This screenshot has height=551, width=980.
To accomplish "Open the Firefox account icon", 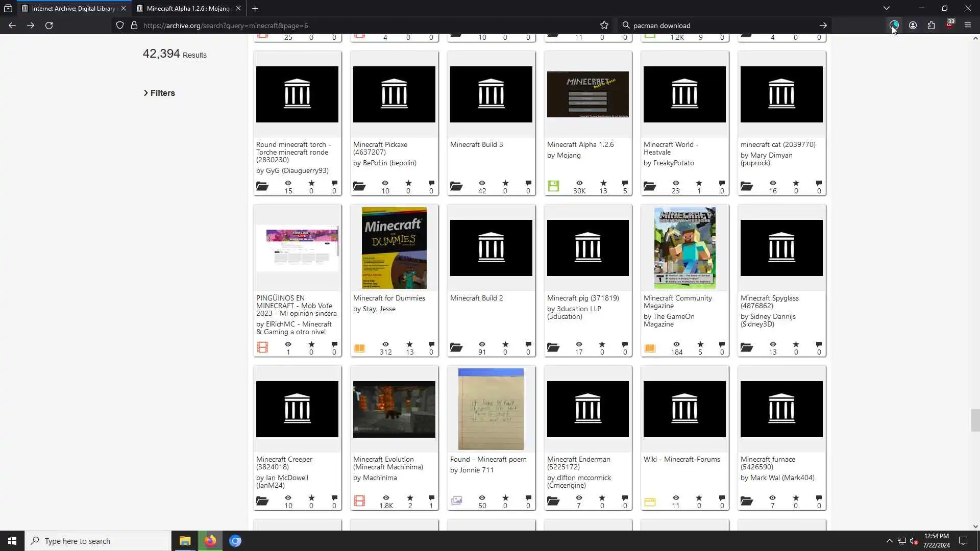I will (x=913, y=26).
